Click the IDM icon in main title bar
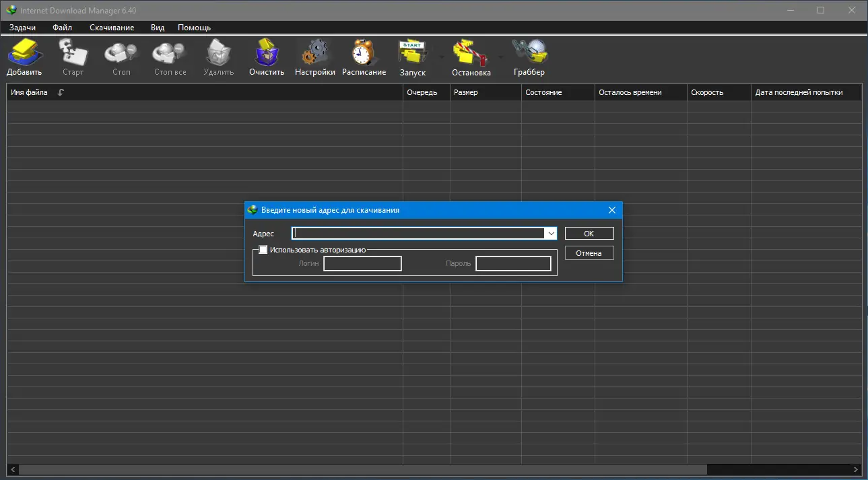Image resolution: width=868 pixels, height=480 pixels. [11, 10]
